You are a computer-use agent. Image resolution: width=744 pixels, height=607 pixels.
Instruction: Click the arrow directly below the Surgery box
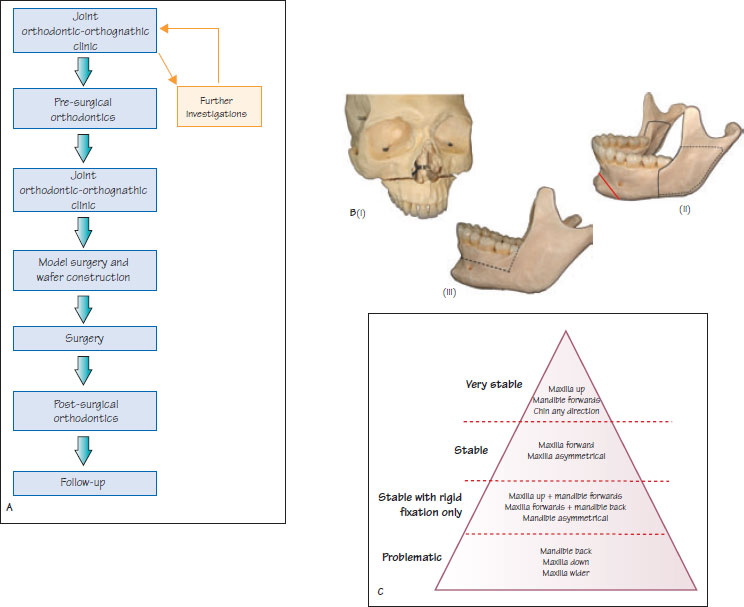point(85,372)
